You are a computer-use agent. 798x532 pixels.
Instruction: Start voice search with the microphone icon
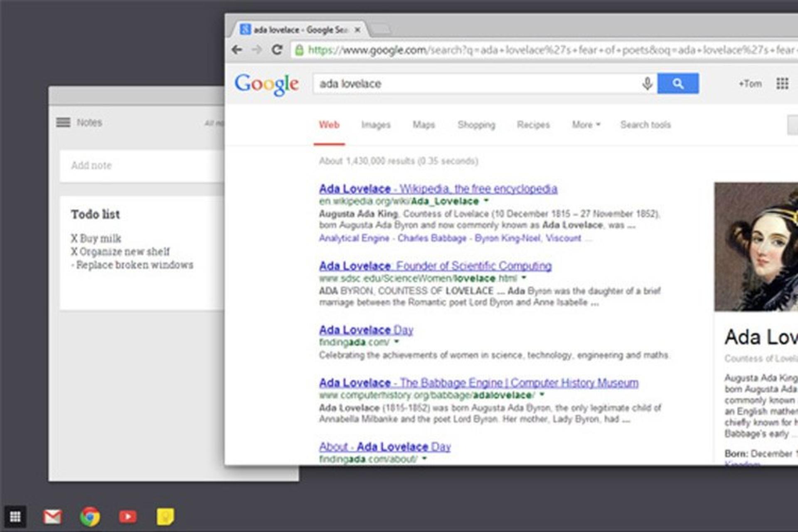click(x=647, y=84)
